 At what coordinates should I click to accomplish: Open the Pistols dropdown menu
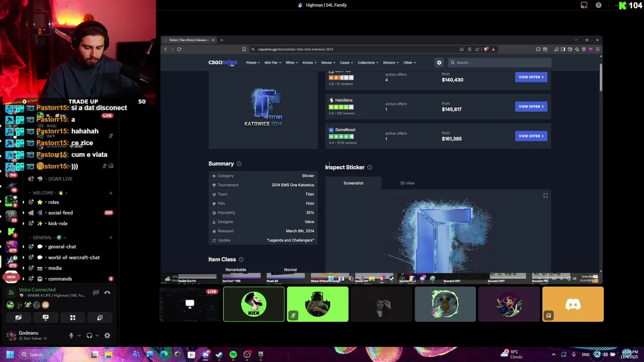[x=253, y=62]
